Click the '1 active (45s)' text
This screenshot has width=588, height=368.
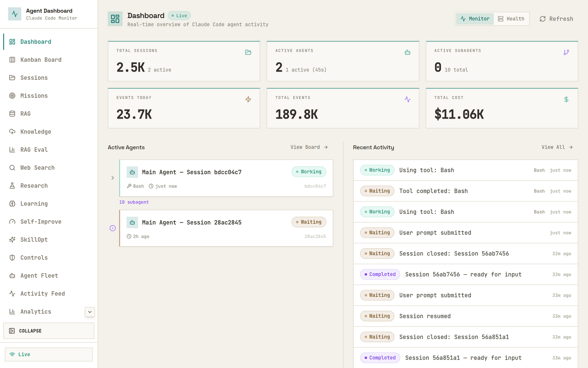pyautogui.click(x=306, y=70)
